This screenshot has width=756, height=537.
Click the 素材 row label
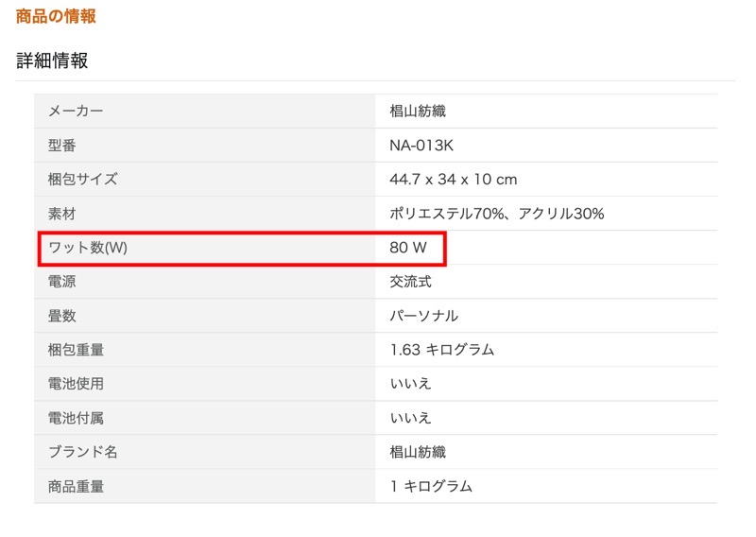[61, 214]
